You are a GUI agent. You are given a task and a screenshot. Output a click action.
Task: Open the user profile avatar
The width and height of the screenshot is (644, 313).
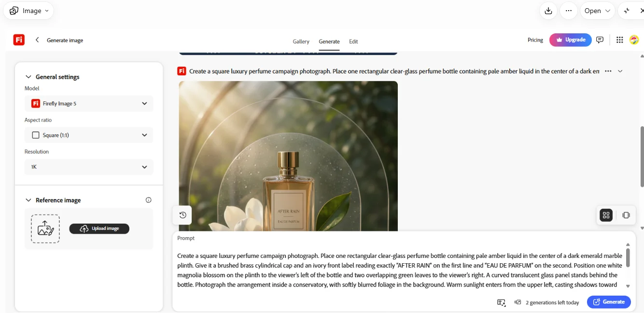(x=634, y=40)
